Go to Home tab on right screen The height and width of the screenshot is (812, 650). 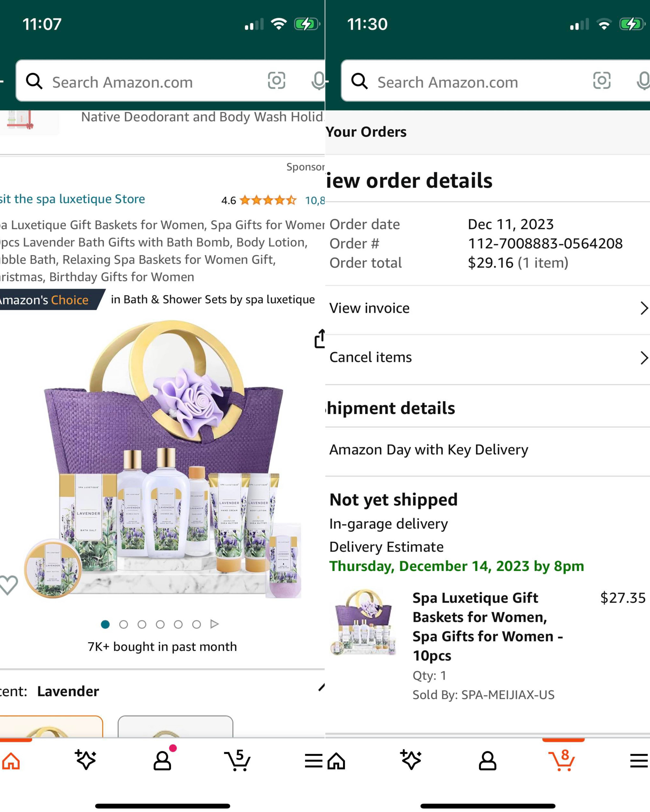coord(336,761)
